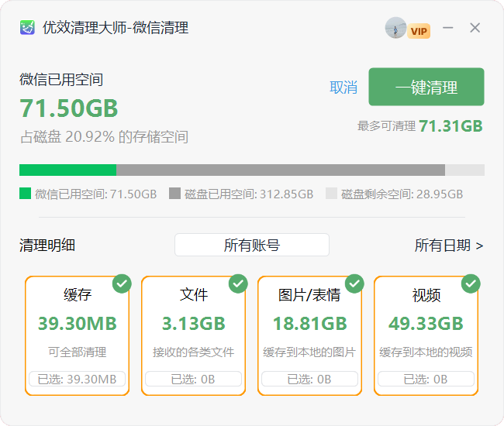This screenshot has width=504, height=426.
Task: Click the 磁盘剩余空间: 28.95GB legend text
Action: pyautogui.click(x=402, y=194)
